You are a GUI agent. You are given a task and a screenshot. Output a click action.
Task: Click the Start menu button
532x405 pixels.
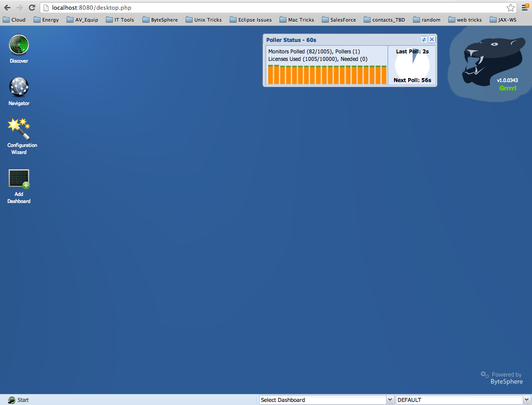pyautogui.click(x=19, y=400)
